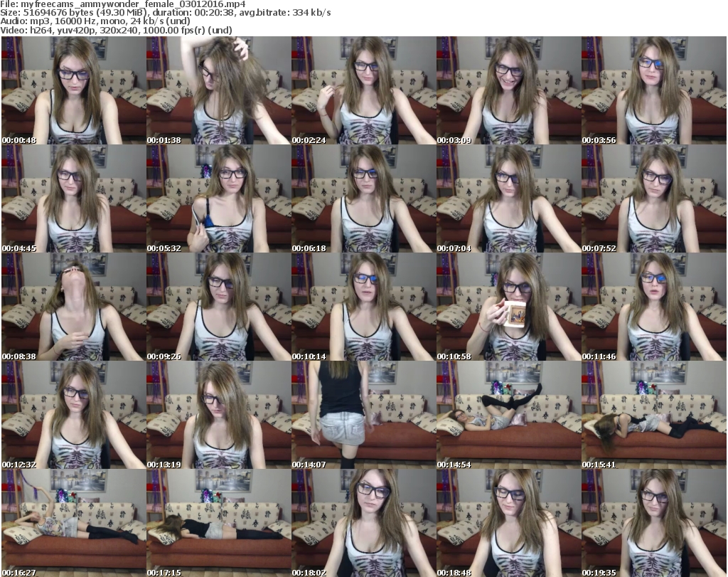Select the thumbnail stamped 00:10:14
Screen dimensions: 728x577
pos(363,307)
